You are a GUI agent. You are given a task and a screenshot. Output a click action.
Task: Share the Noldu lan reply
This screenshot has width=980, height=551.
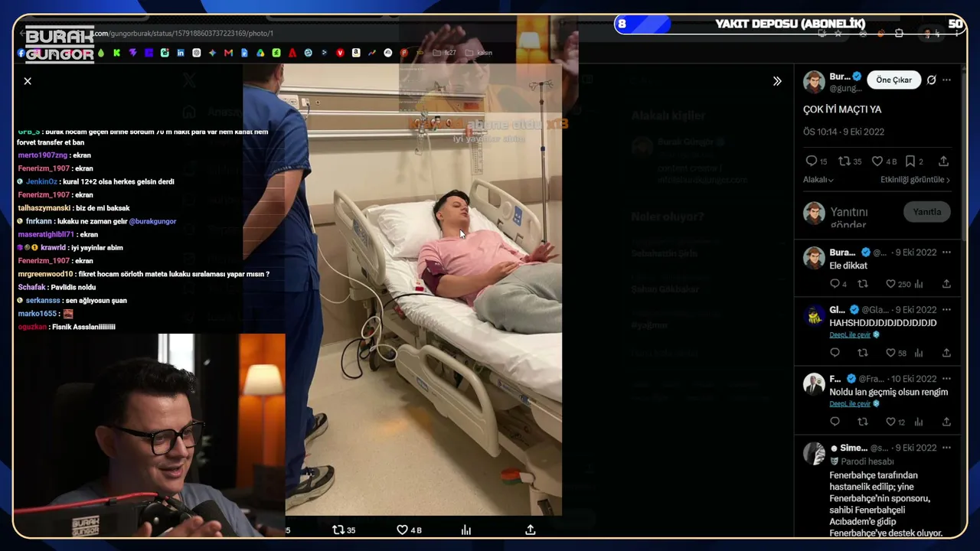click(946, 422)
